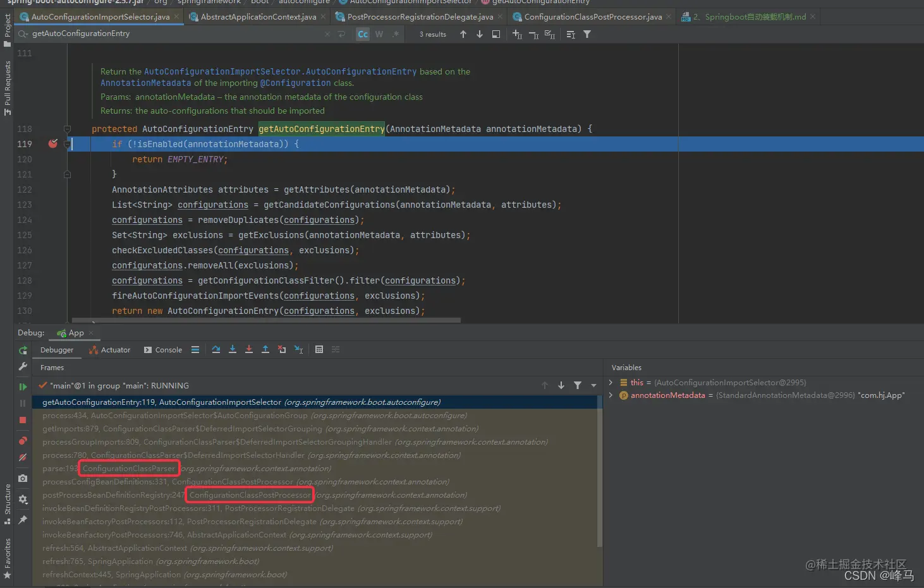
Task: Add selection for next occurrence
Action: tap(517, 34)
